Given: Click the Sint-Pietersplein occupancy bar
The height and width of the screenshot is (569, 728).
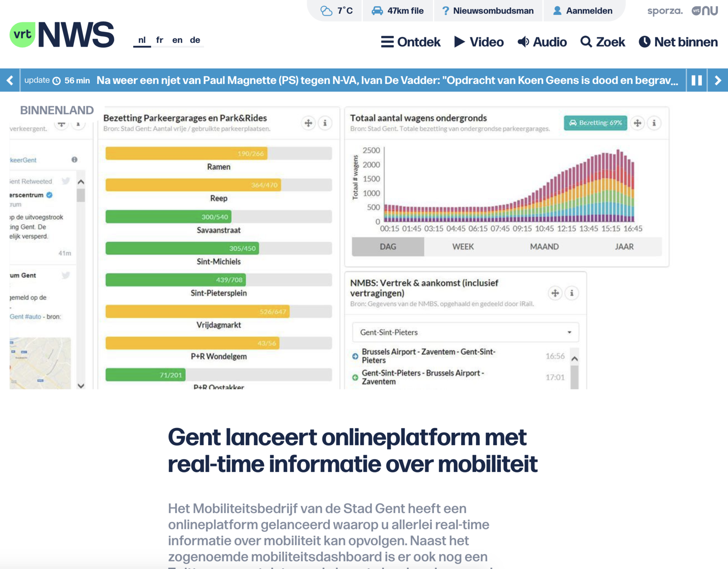Looking at the screenshot, I should click(x=219, y=280).
